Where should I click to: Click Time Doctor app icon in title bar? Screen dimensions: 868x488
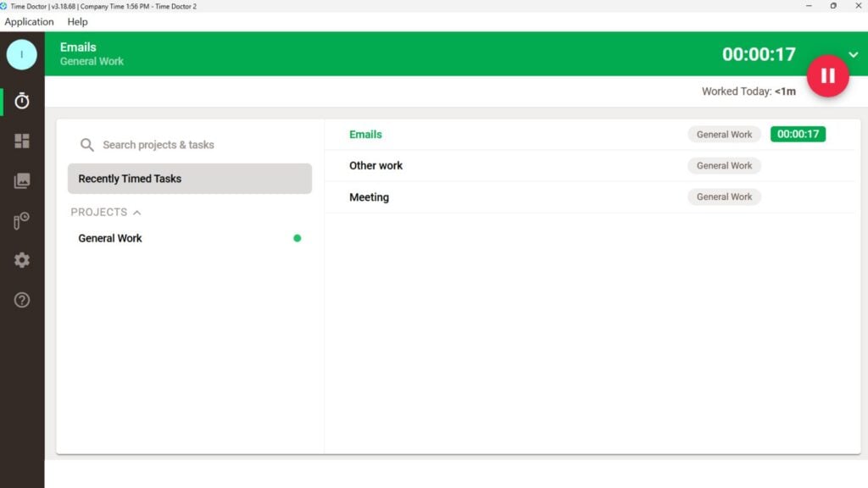3,6
